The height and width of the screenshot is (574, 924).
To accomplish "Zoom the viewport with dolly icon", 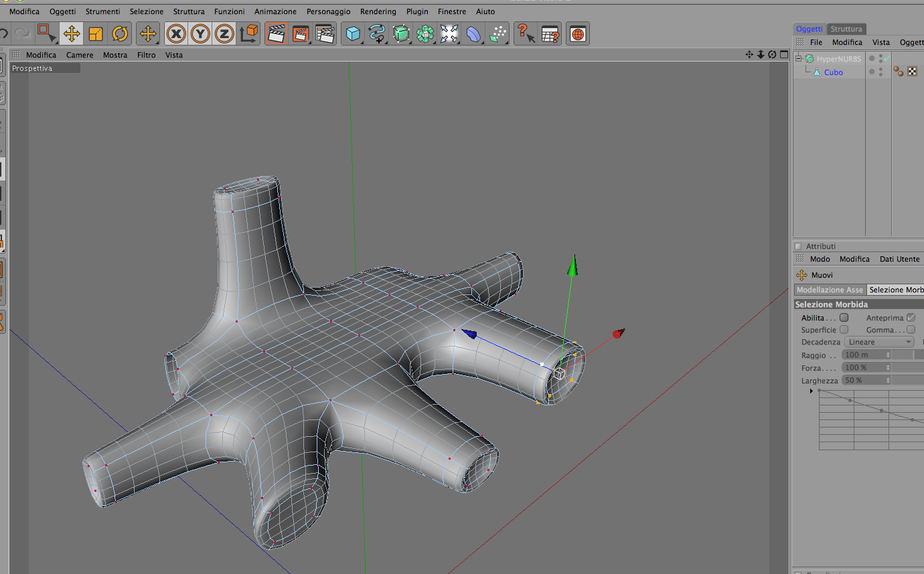I will pos(761,55).
